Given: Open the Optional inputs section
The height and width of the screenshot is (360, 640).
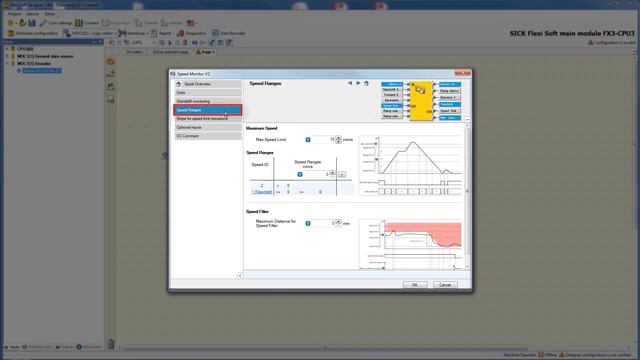Looking at the screenshot, I should (208, 127).
